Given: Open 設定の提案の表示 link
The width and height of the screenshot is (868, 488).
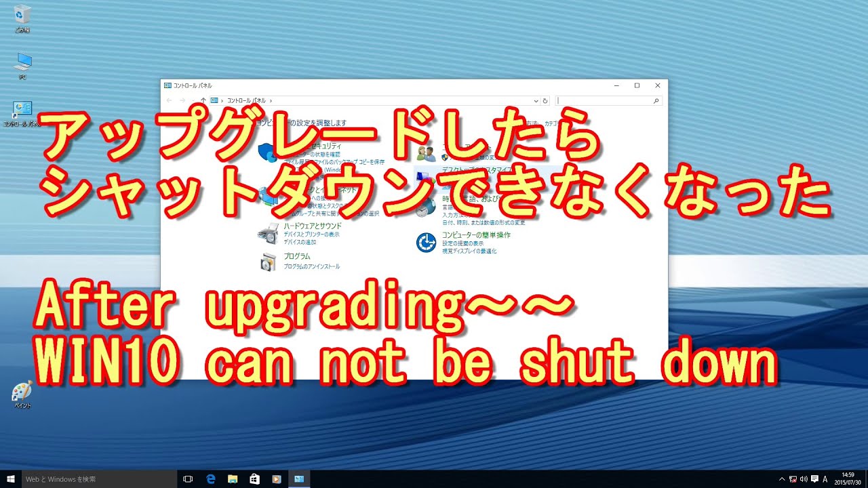Looking at the screenshot, I should point(463,243).
